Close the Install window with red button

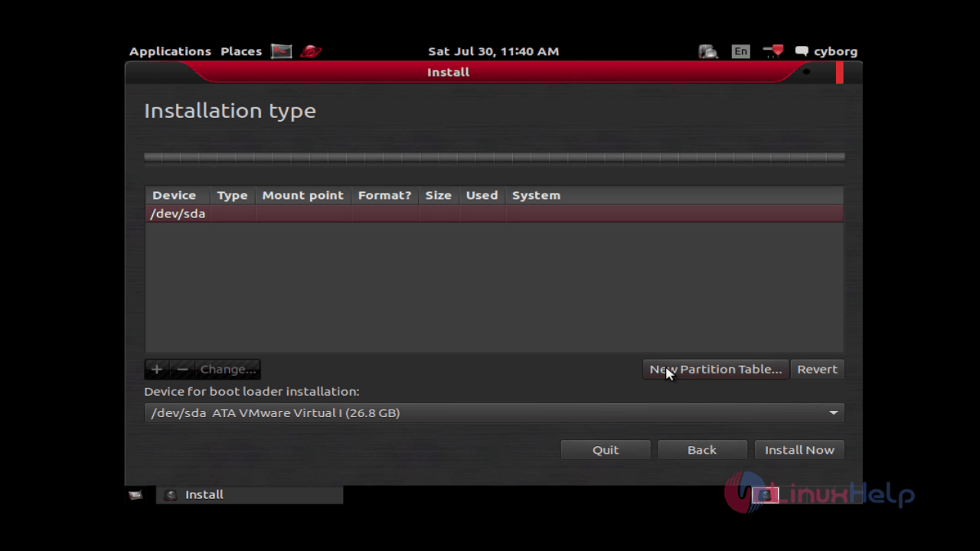[x=840, y=73]
